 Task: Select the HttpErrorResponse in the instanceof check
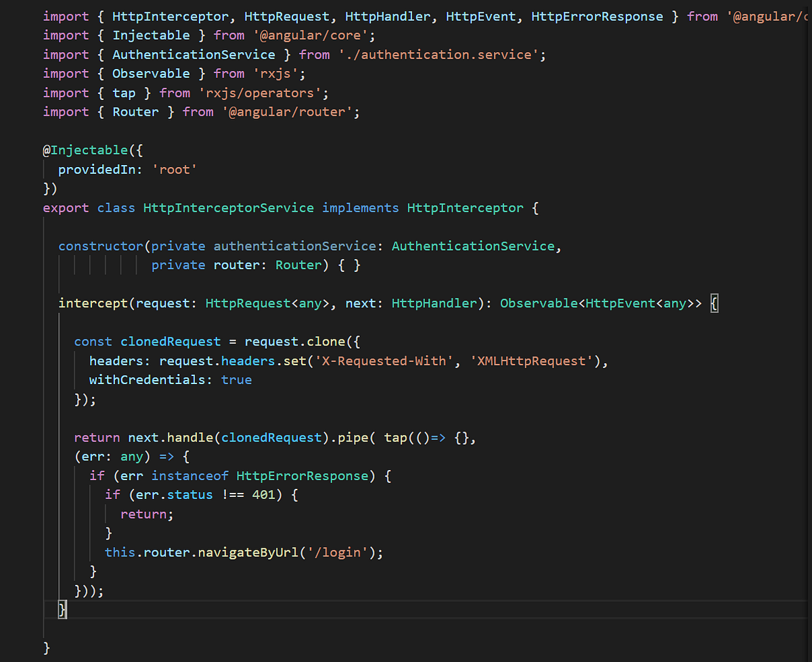302,475
